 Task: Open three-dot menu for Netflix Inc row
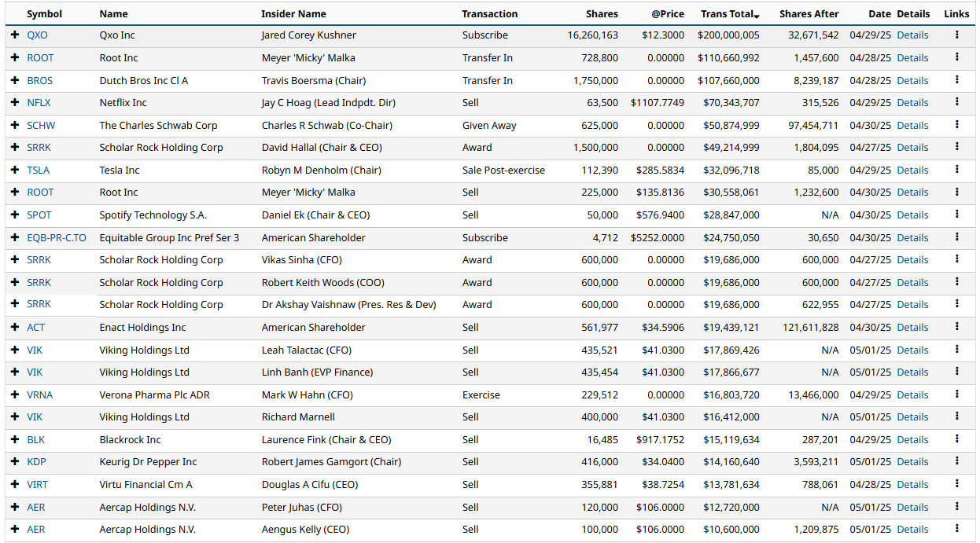pyautogui.click(x=956, y=102)
